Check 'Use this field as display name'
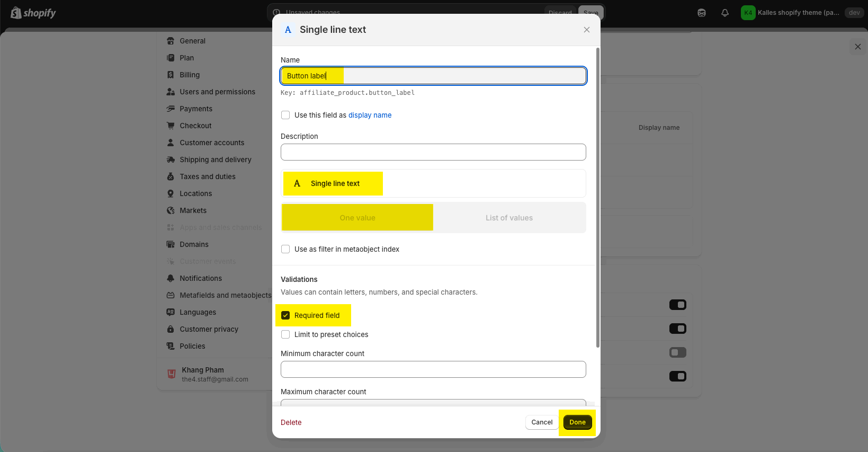The width and height of the screenshot is (868, 452). 285,115
